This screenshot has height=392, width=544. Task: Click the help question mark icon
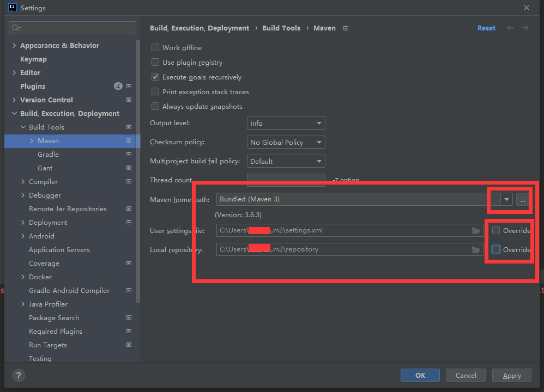click(x=18, y=375)
